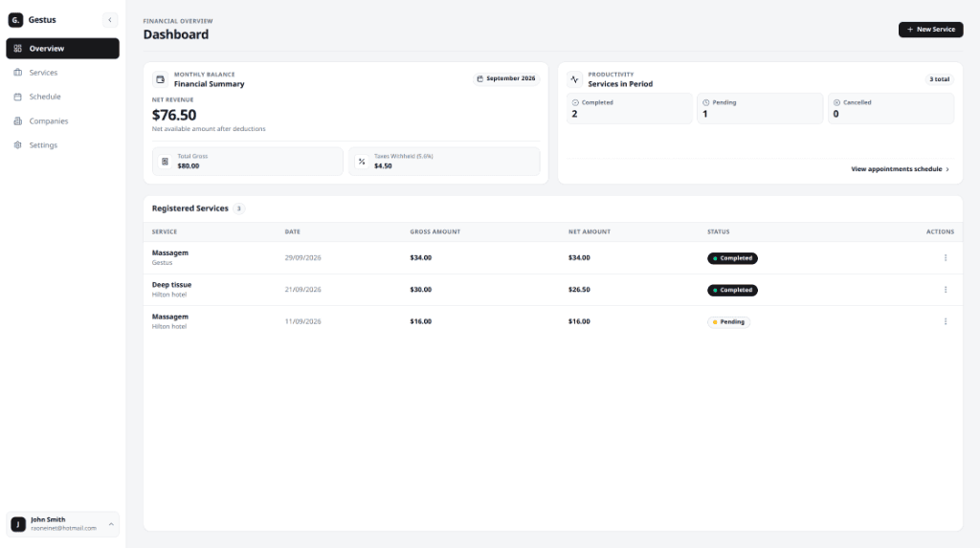
Task: Click the GROSS AMOUNT column header
Action: pyautogui.click(x=435, y=231)
